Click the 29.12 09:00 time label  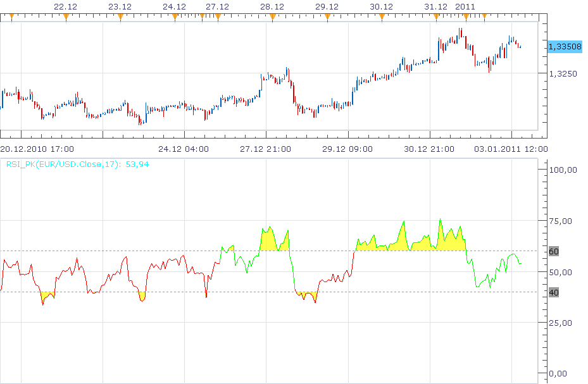point(347,149)
